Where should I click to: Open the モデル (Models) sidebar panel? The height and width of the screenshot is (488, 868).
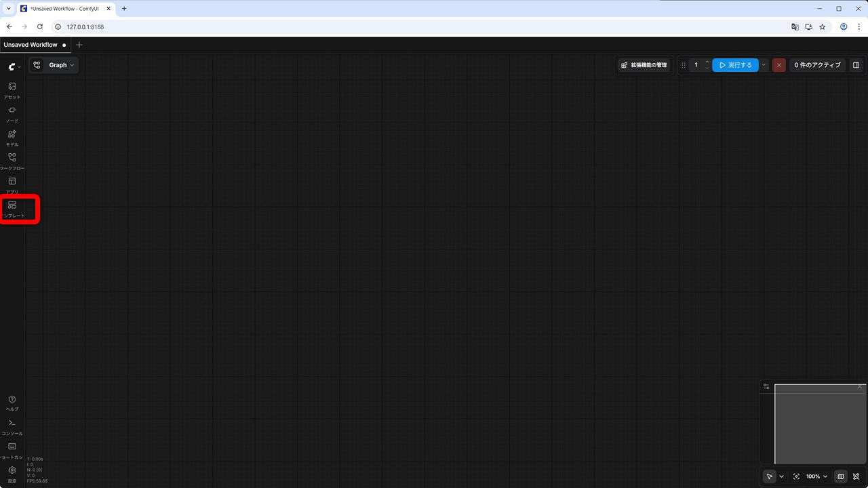pos(12,137)
